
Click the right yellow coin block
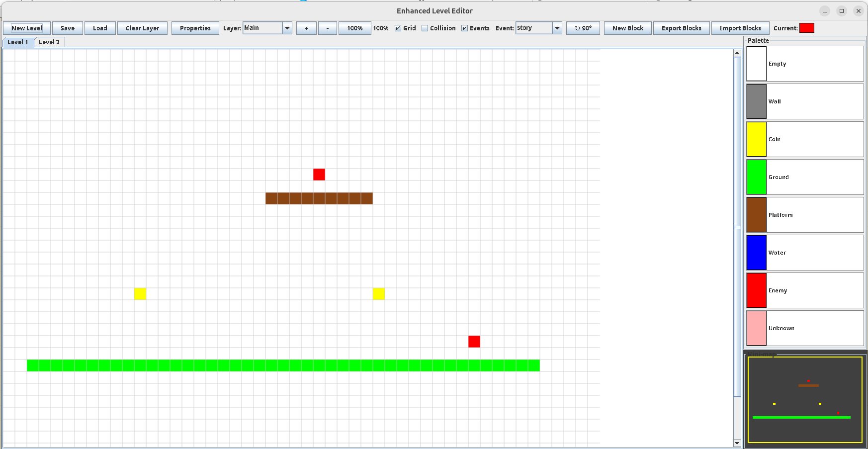(x=379, y=294)
